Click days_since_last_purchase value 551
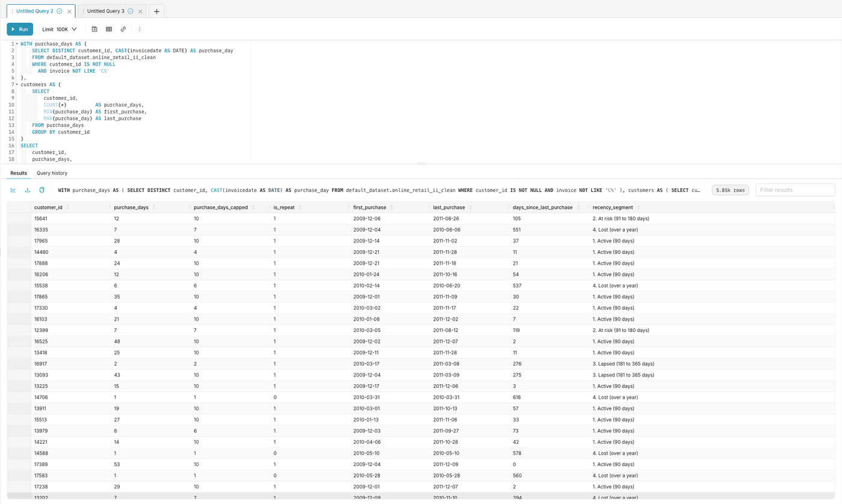 pyautogui.click(x=549, y=230)
